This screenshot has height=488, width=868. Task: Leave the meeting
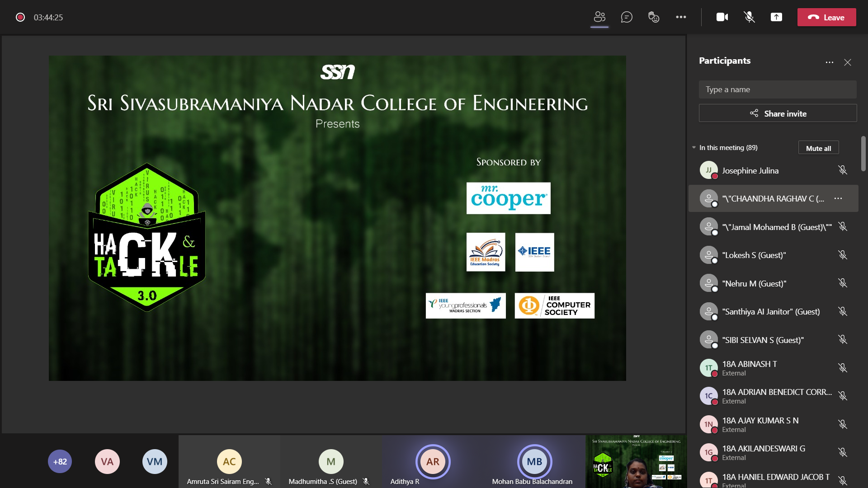(x=826, y=17)
